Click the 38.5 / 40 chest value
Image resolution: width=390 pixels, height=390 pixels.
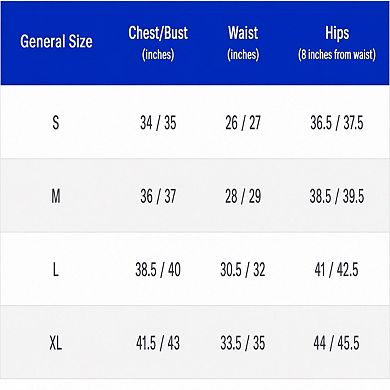pyautogui.click(x=158, y=269)
